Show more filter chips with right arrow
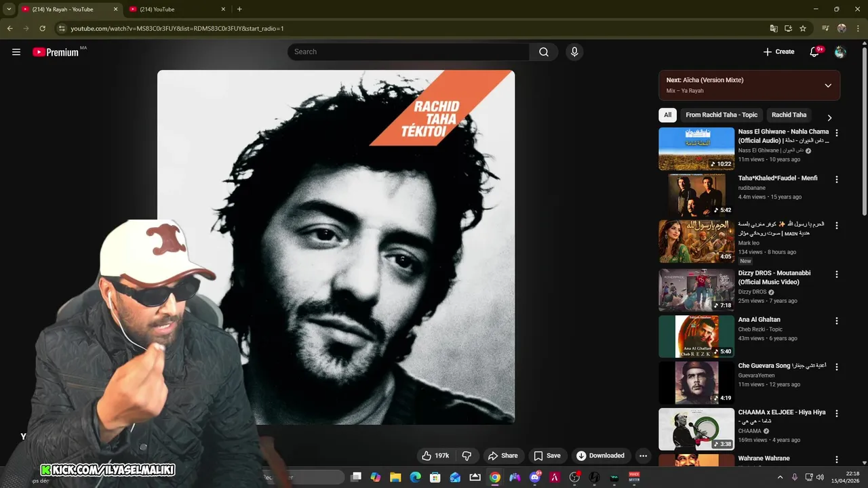 [x=829, y=117]
